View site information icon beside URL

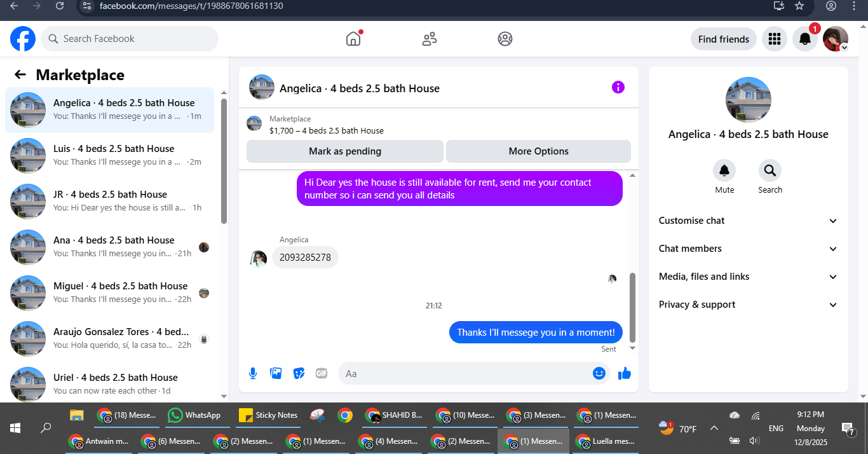[x=88, y=6]
